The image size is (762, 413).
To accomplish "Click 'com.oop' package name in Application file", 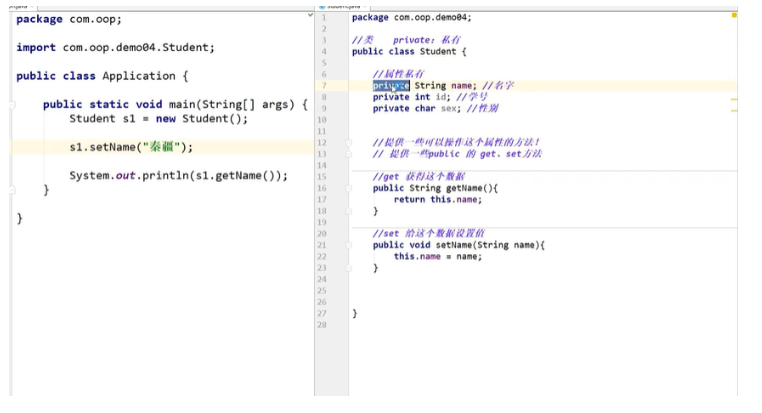I will [x=92, y=19].
